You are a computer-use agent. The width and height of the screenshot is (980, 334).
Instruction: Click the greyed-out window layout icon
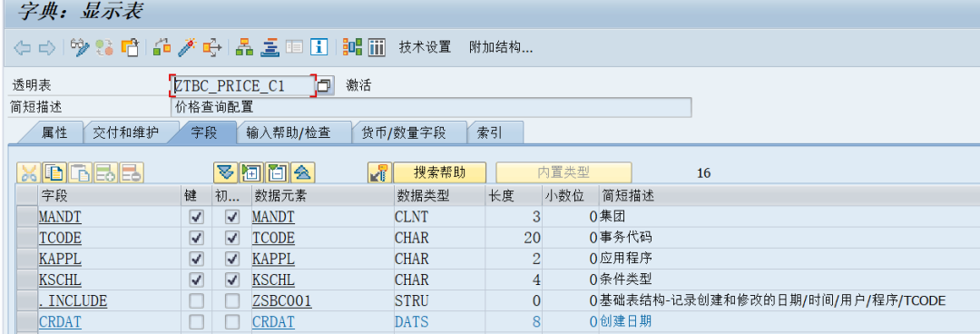294,47
